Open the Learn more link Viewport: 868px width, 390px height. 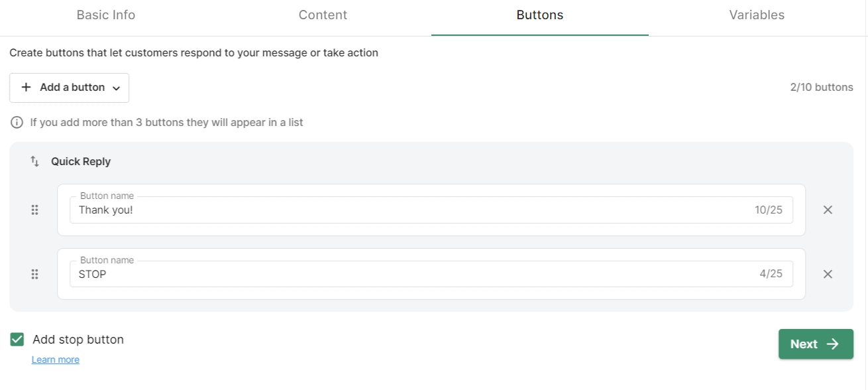pyautogui.click(x=56, y=359)
